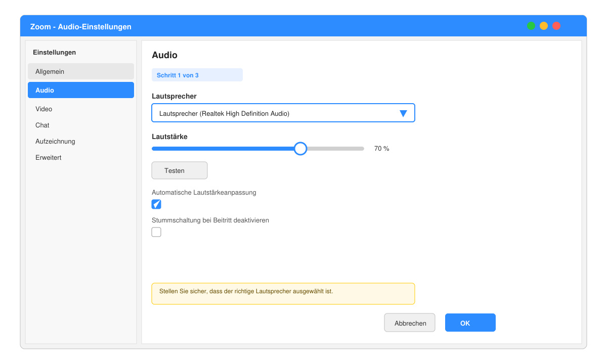Open the Allgemein settings section
Screen dimensions: 607x364
[x=81, y=71]
